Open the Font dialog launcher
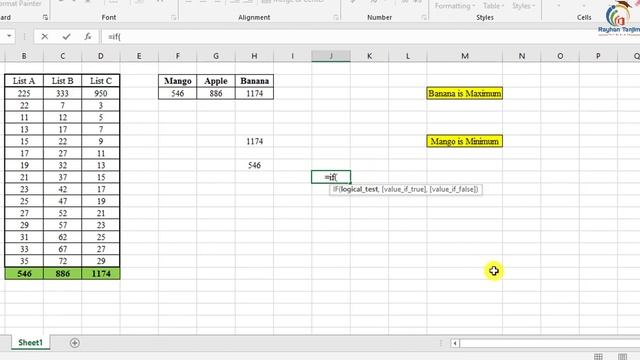Screen dimensions: 640x360 click(x=173, y=18)
